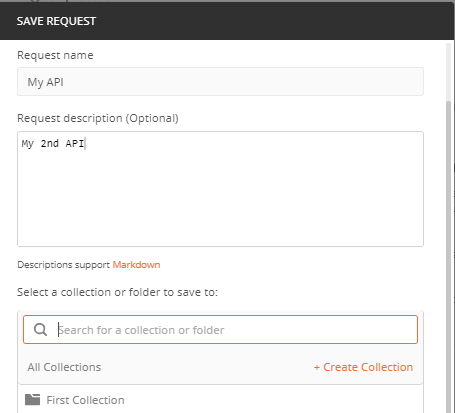The width and height of the screenshot is (455, 413).
Task: Click the Request description (Optional) label
Action: click(98, 118)
